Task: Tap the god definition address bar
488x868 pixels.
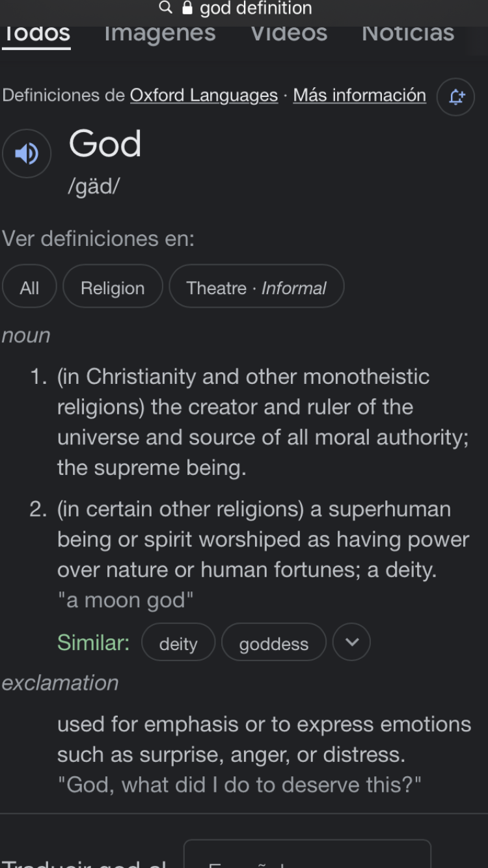Action: (x=244, y=8)
